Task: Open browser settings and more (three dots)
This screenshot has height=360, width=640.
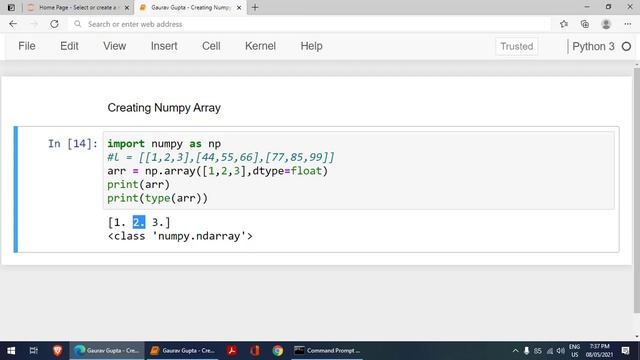Action: (x=628, y=24)
